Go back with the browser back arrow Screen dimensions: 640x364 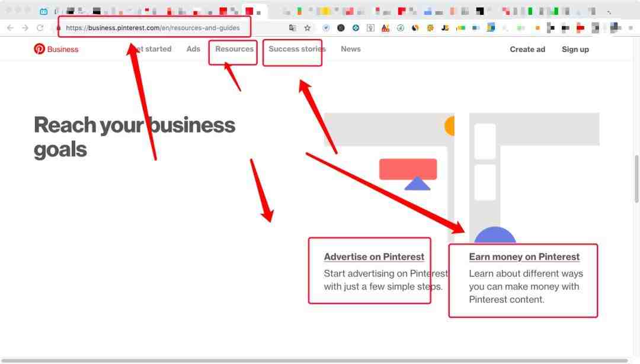pos(10,28)
